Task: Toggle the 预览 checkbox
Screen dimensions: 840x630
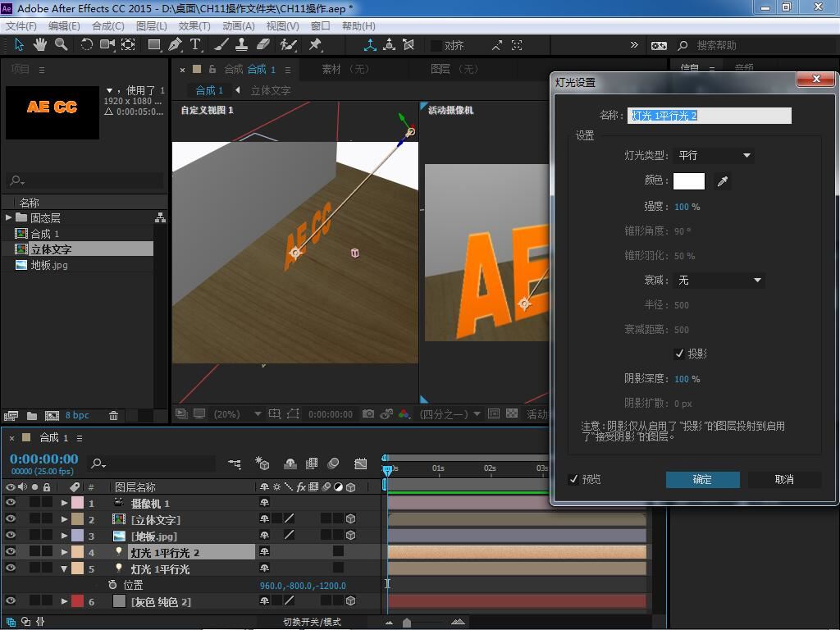Action: click(x=573, y=479)
